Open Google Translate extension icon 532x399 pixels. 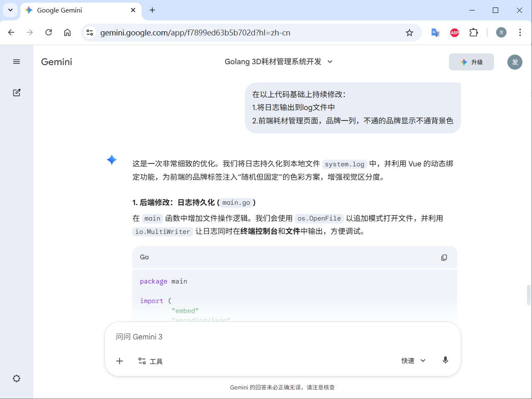click(435, 33)
